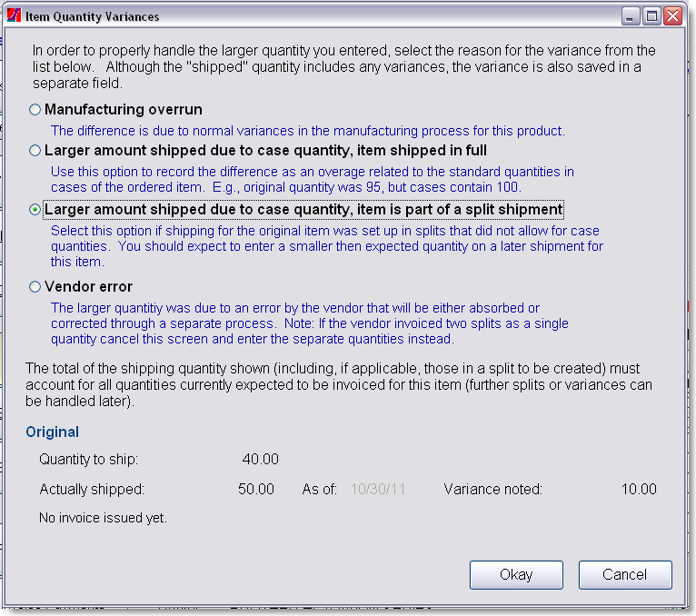
Task: Click the blue manufacturing process description text
Action: click(308, 131)
